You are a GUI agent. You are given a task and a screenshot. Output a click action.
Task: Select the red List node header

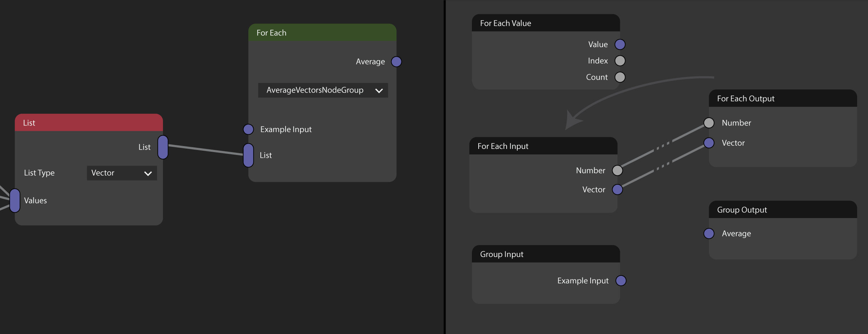(89, 123)
